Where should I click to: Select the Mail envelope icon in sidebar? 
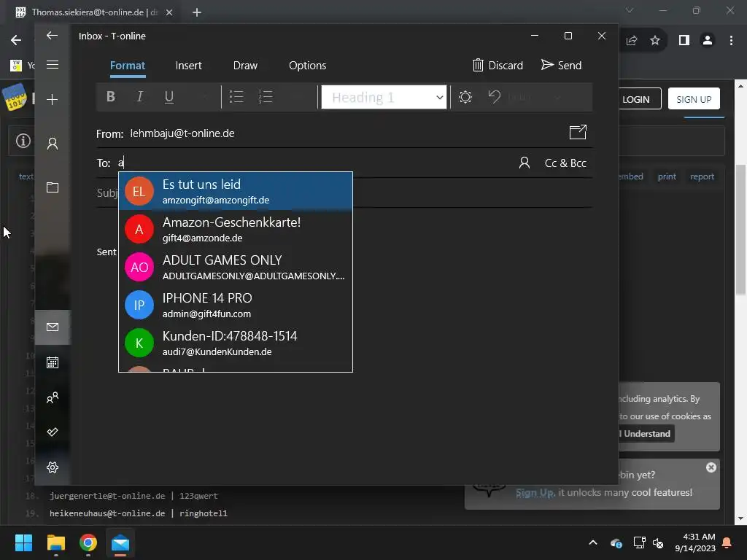pyautogui.click(x=53, y=327)
